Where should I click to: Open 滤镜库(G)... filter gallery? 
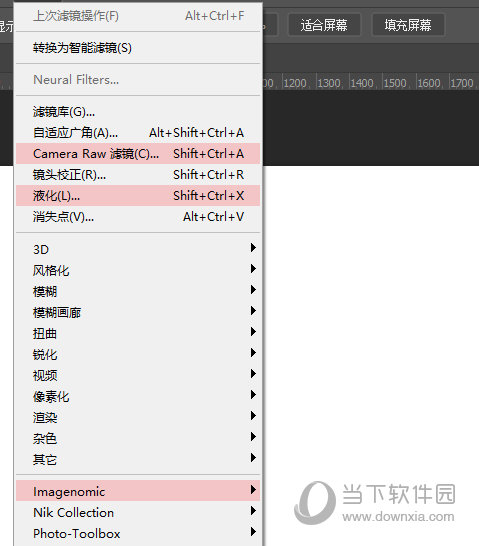[x=138, y=112]
